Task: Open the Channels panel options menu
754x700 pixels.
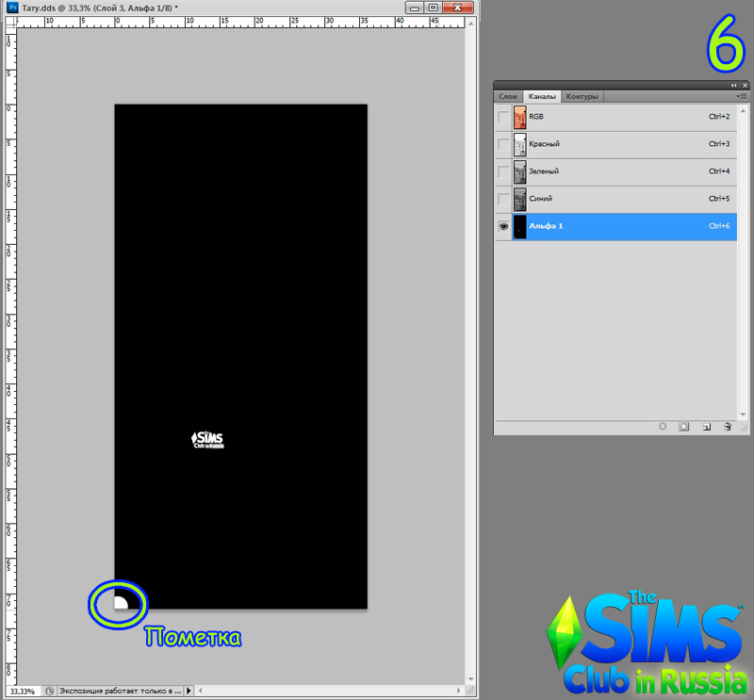Action: pos(742,96)
